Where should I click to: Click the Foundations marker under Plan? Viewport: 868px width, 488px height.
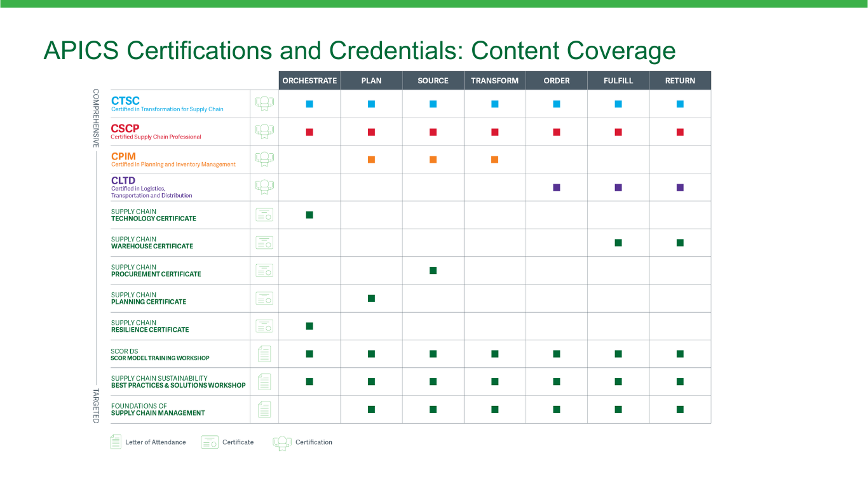click(371, 410)
